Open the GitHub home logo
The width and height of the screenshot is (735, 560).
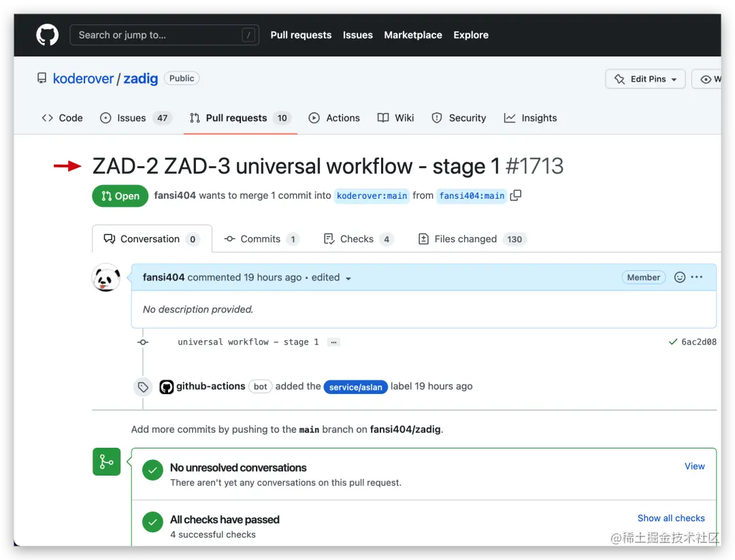48,35
